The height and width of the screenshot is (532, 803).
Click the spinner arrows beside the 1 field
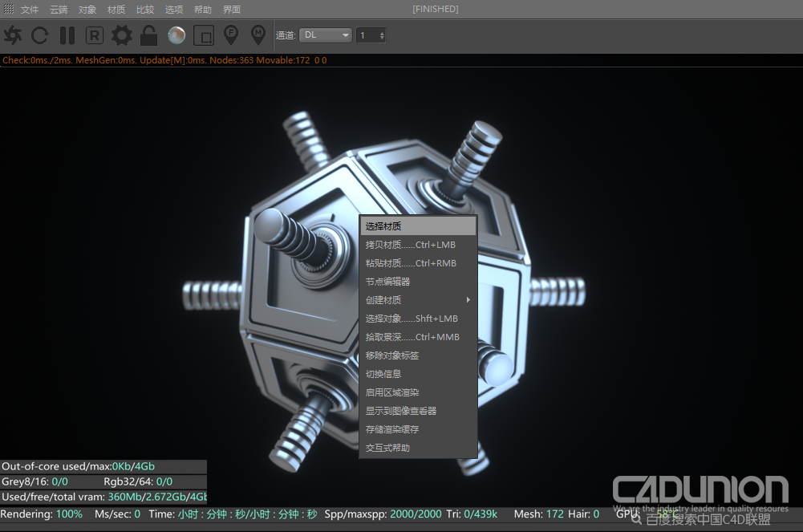(x=382, y=35)
